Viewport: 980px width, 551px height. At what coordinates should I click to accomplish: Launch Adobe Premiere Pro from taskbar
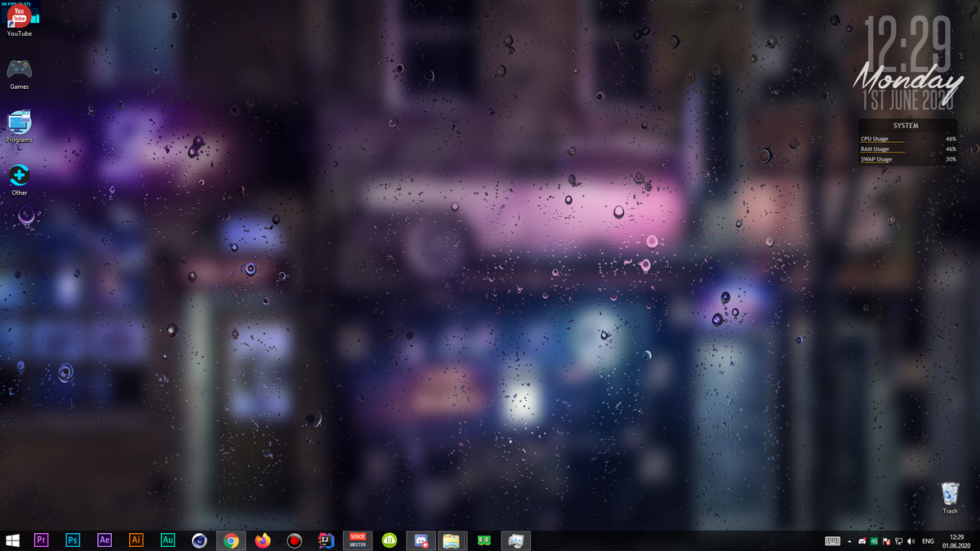41,540
